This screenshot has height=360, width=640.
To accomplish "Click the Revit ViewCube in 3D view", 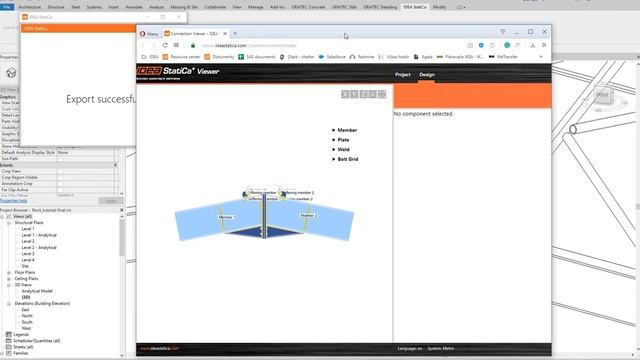I will click(602, 95).
